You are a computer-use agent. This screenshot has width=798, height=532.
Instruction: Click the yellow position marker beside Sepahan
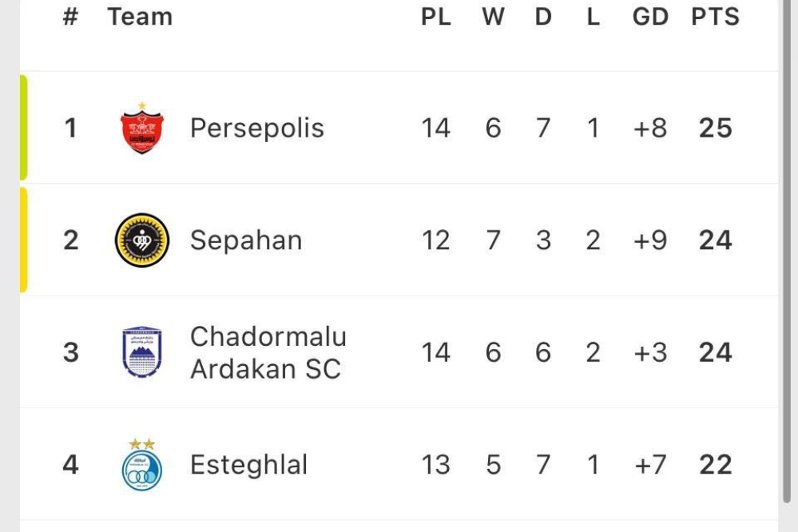point(24,240)
